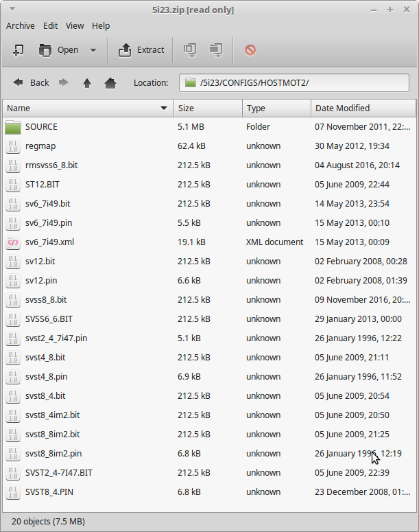Click the SOURCE folder name

tap(41, 127)
